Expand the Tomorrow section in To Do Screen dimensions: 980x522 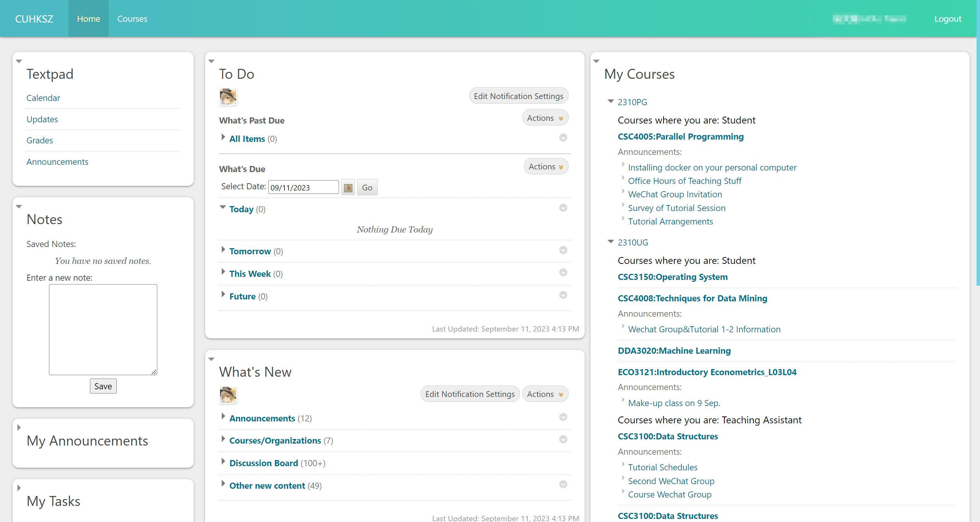coord(223,249)
